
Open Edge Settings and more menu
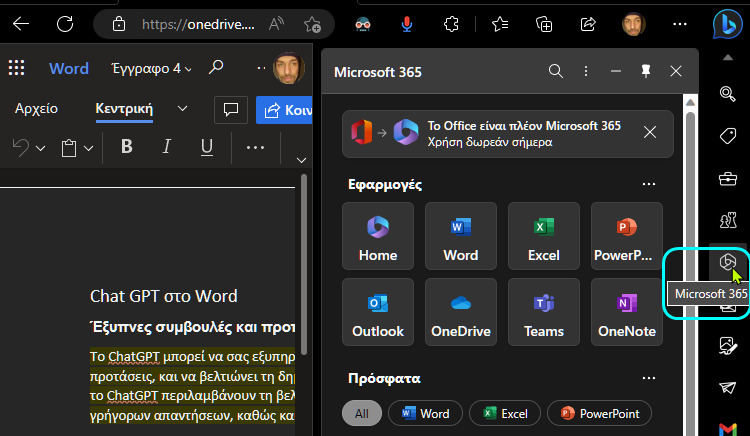[x=680, y=24]
